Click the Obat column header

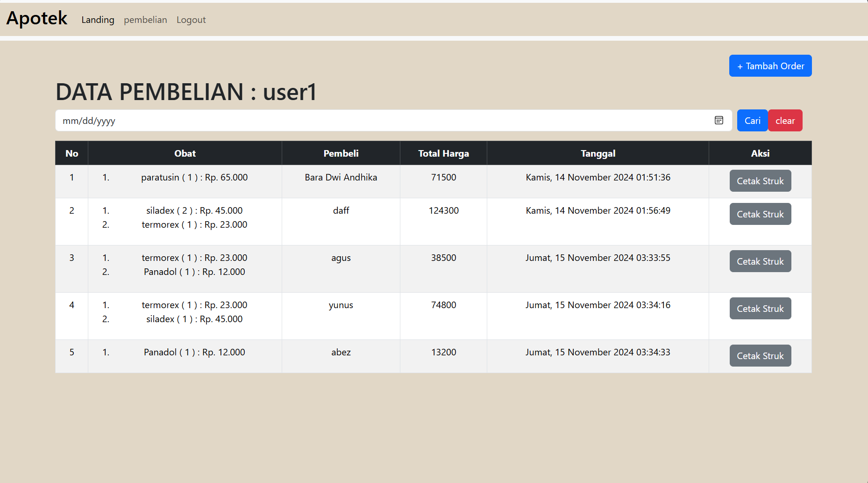[185, 153]
